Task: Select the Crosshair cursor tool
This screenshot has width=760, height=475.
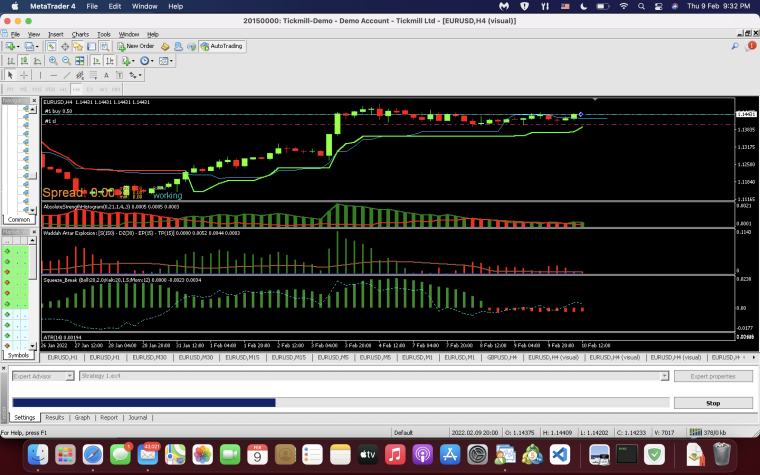Action: (24, 75)
